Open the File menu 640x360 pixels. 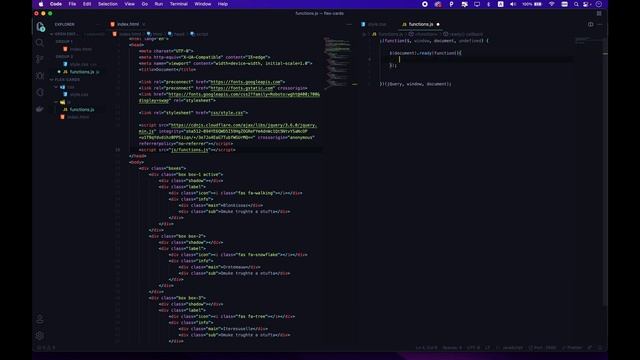[72, 4]
